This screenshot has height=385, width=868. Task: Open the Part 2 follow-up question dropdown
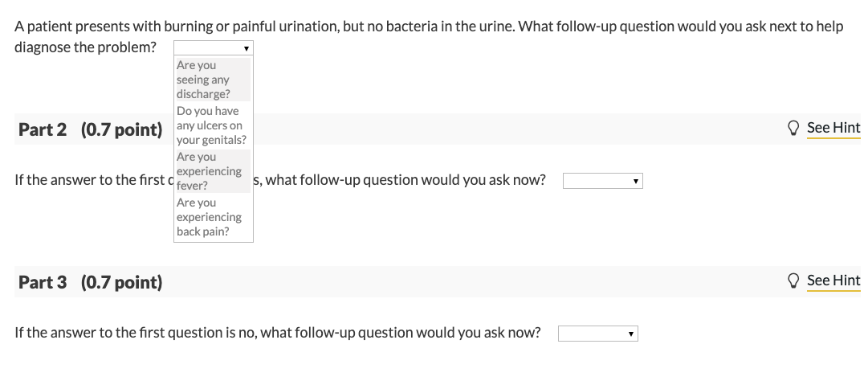(602, 181)
